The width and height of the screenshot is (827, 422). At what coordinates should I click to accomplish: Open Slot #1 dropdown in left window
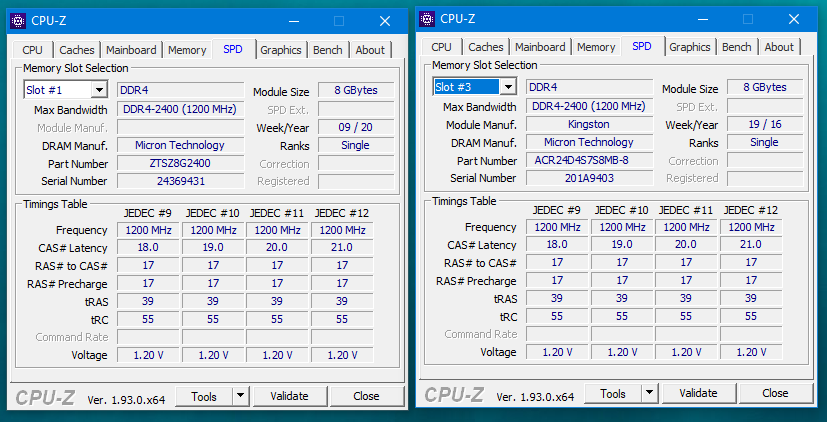tap(99, 90)
